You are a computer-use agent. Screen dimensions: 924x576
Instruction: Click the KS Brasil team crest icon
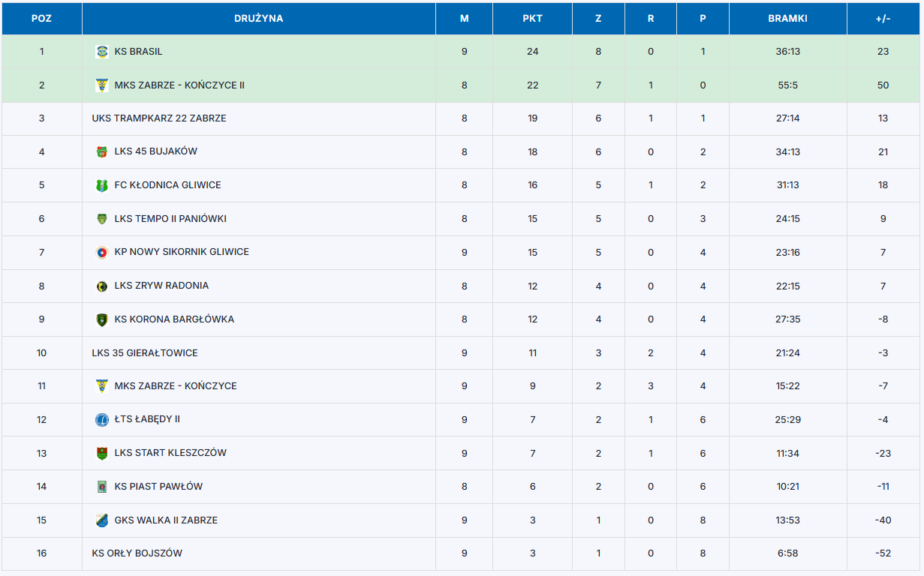coord(102,52)
